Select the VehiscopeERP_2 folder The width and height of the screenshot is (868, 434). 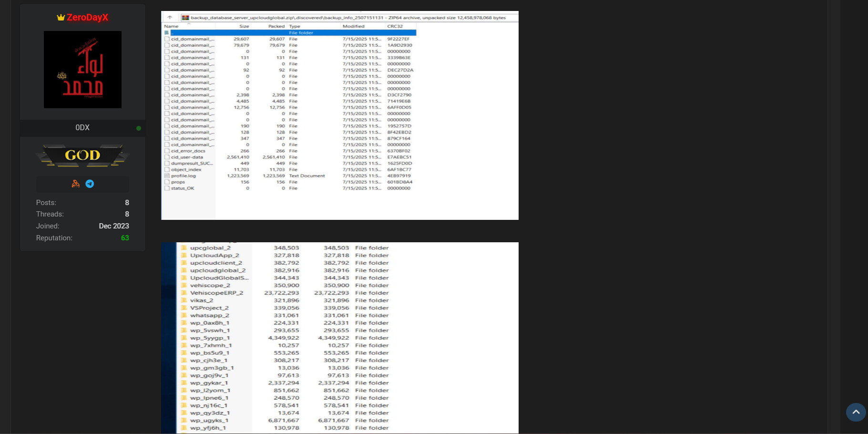(x=216, y=293)
